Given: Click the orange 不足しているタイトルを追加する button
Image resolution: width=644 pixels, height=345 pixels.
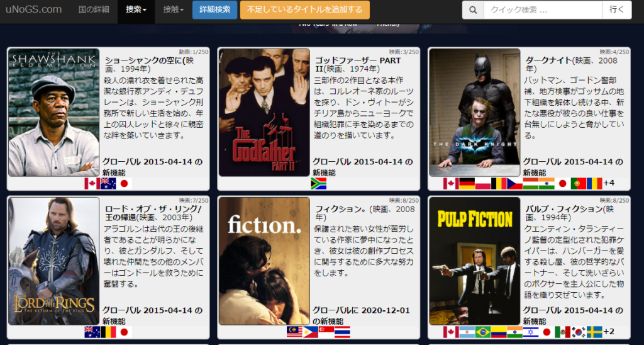Looking at the screenshot, I should coord(304,10).
